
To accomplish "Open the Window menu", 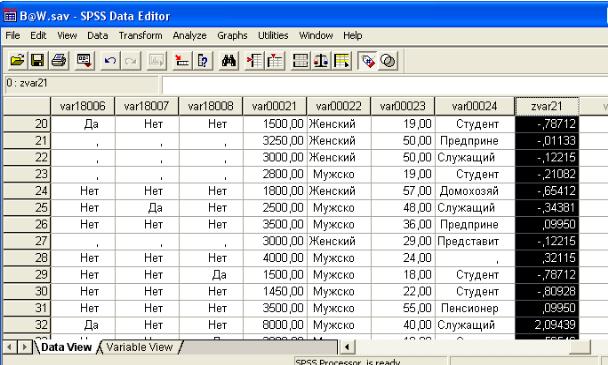I will (x=316, y=36).
